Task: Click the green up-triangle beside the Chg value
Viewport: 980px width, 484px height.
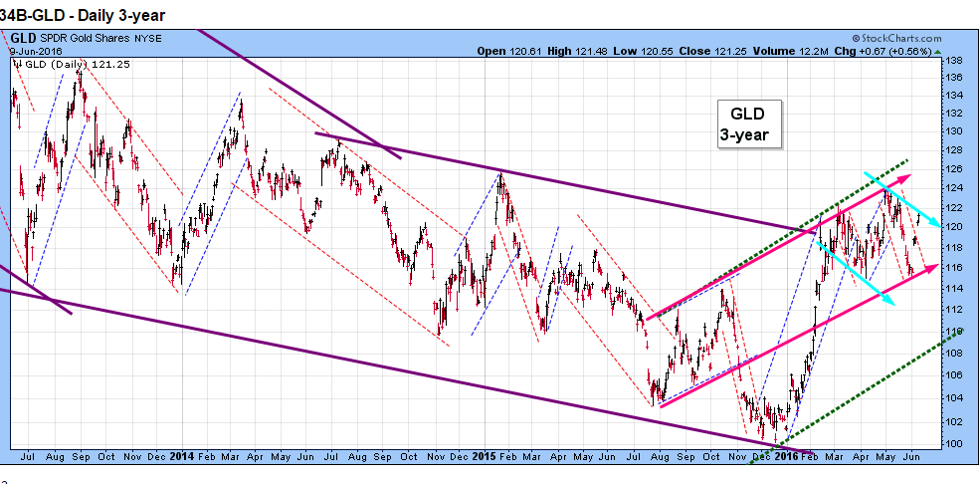Action: 936,53
